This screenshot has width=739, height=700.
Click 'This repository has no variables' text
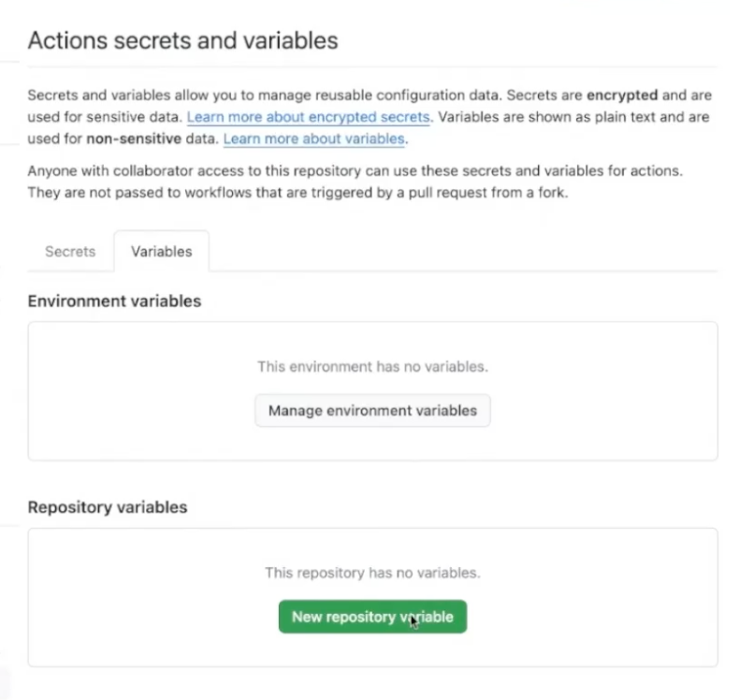point(372,572)
